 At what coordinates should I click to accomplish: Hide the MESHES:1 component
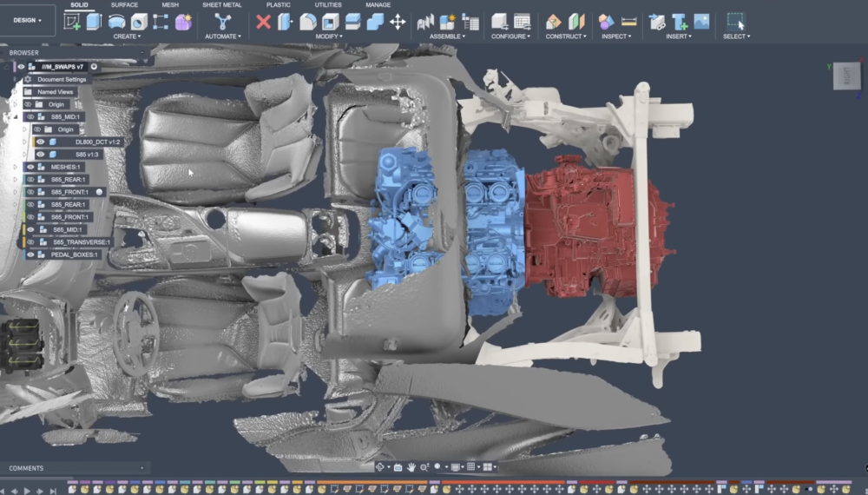(x=30, y=167)
